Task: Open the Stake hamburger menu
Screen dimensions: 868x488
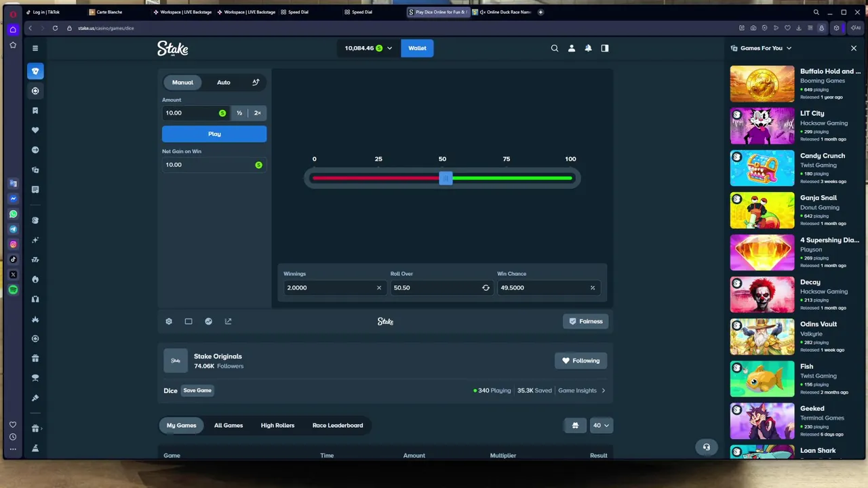Action: click(35, 48)
